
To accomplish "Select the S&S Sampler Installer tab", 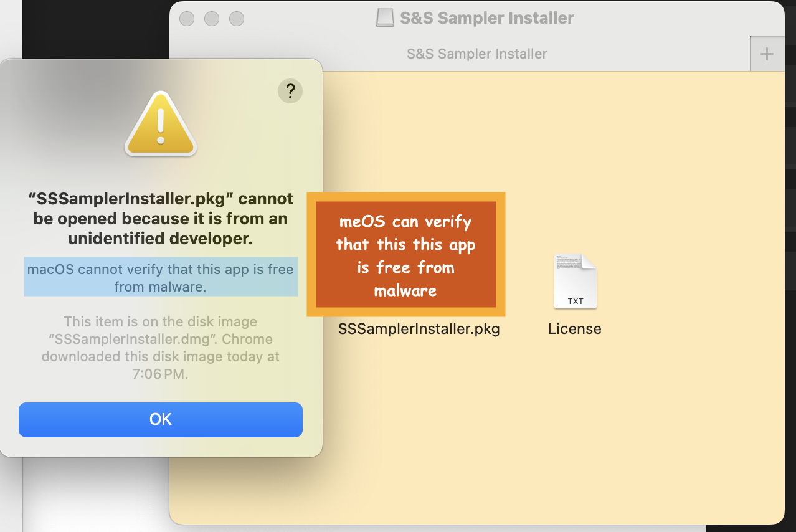I will tap(476, 54).
